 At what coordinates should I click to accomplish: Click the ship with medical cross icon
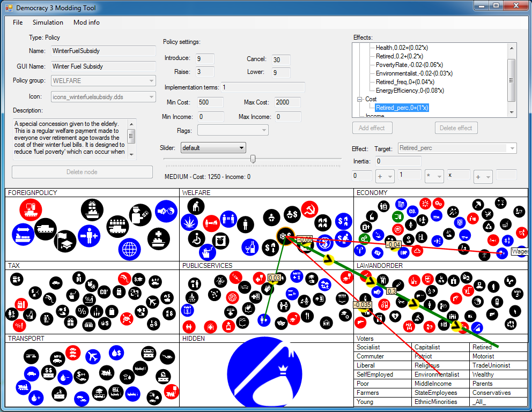[x=159, y=239]
